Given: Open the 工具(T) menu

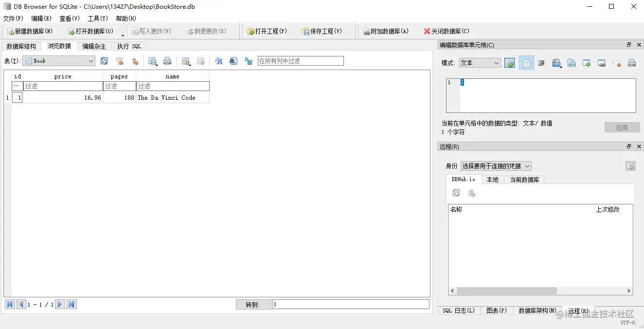Looking at the screenshot, I should tap(98, 18).
